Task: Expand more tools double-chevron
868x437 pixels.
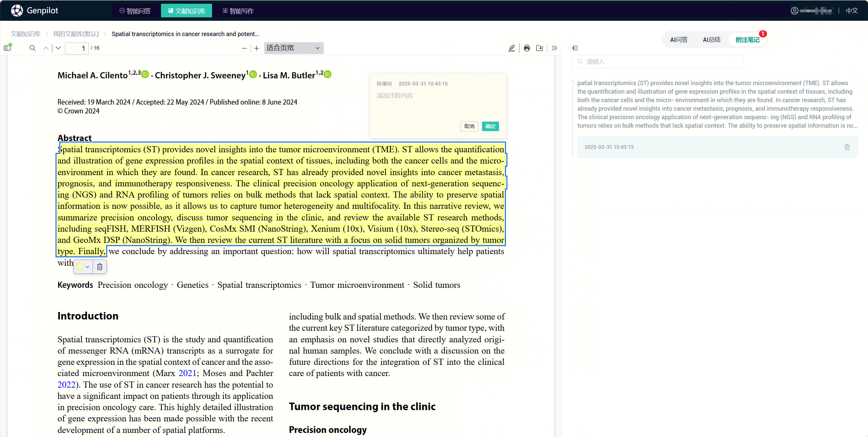Action: tap(554, 48)
